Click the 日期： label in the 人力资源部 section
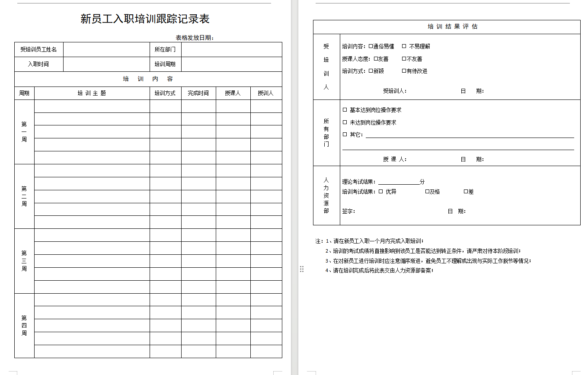 (457, 211)
